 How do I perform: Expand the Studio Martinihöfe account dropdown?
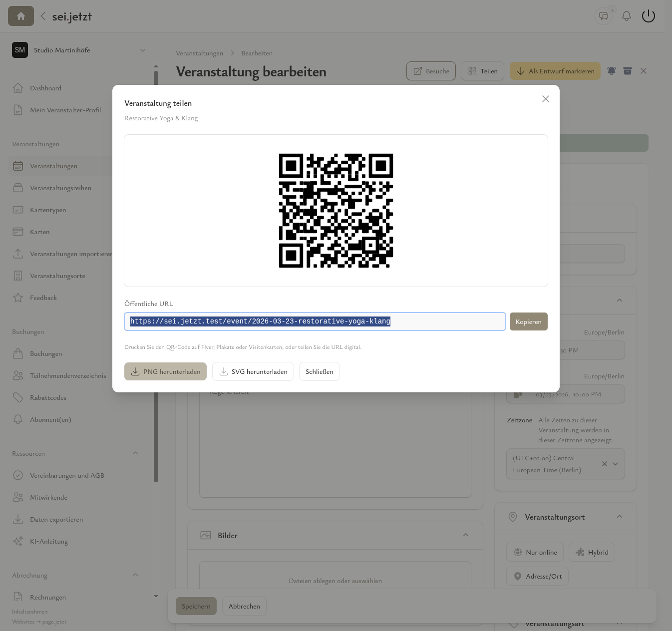coord(143,50)
